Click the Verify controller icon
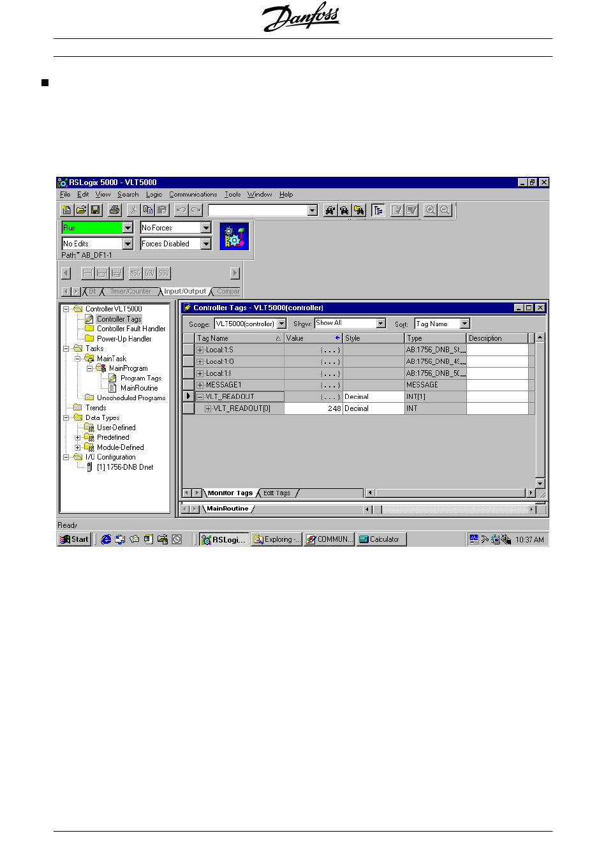 click(411, 210)
